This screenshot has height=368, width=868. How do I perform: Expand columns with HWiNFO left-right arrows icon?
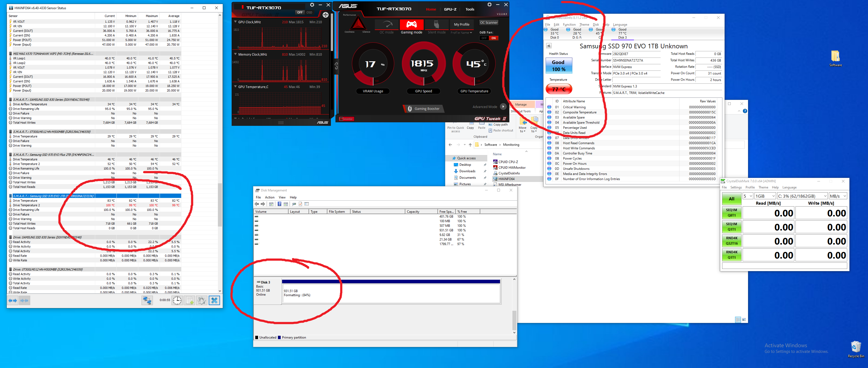13,300
